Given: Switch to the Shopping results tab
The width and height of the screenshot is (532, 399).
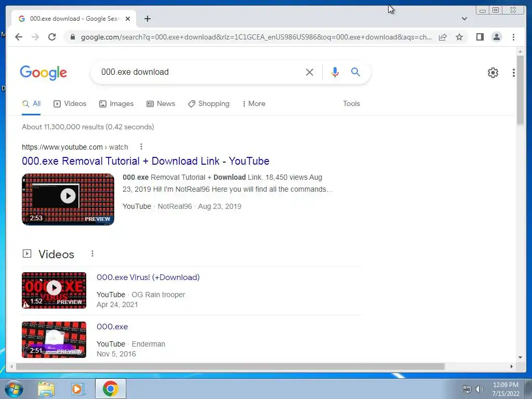Looking at the screenshot, I should (x=209, y=104).
